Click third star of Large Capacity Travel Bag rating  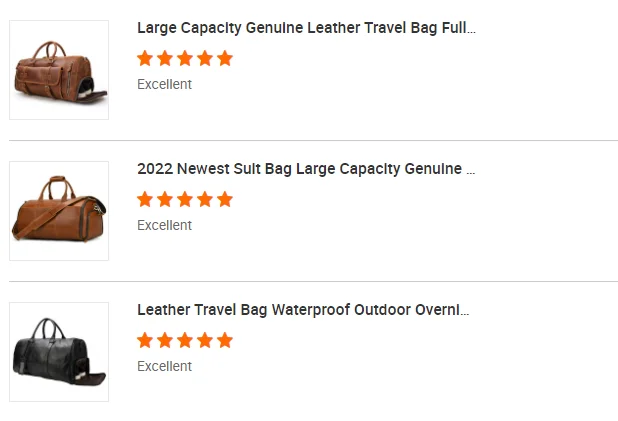click(x=185, y=58)
